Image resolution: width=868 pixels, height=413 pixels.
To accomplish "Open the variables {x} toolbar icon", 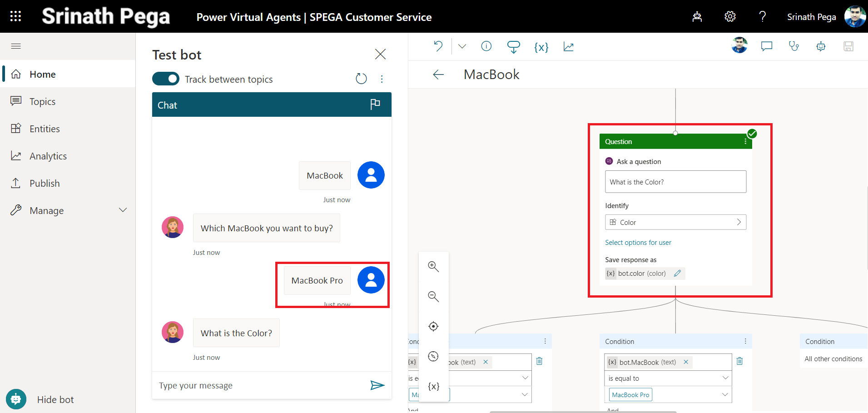I will [x=541, y=47].
